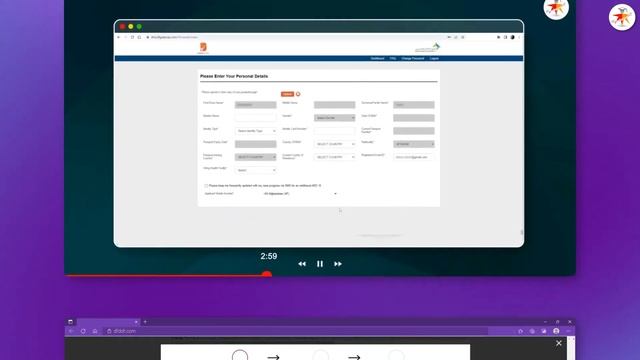Click the white Maiden Name input field

click(x=256, y=118)
